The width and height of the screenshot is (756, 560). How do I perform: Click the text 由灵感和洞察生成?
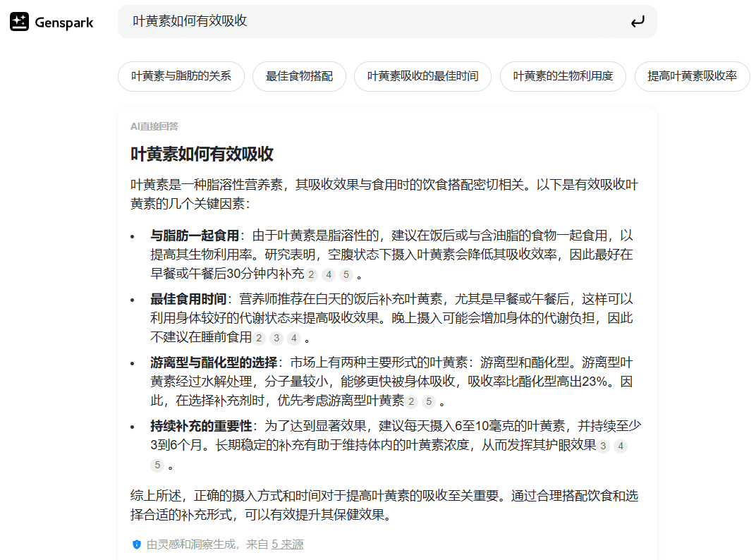(x=191, y=544)
